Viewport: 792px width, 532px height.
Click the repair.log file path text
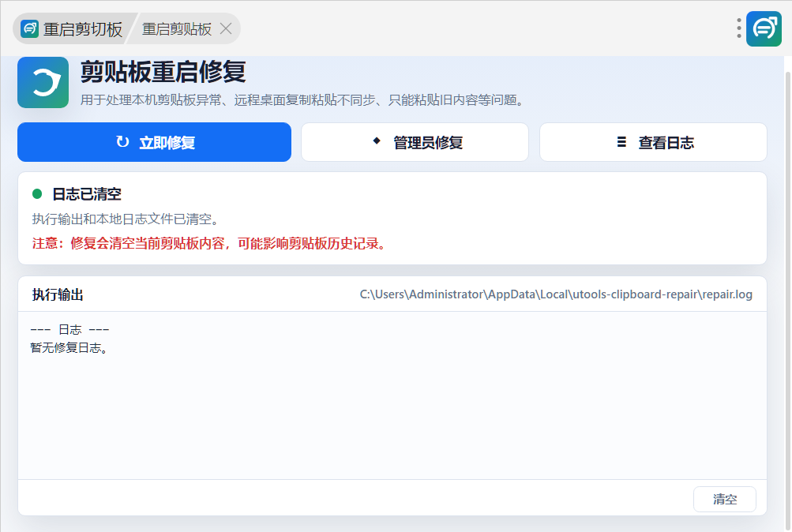556,294
